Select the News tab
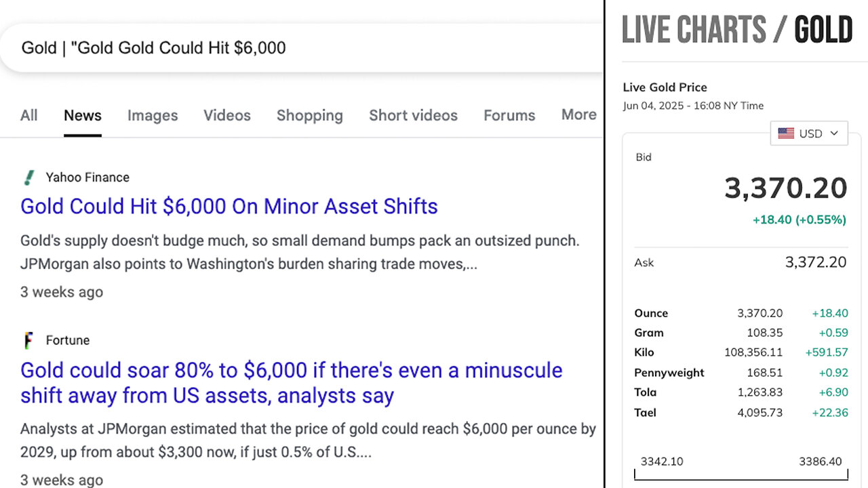This screenshot has width=868, height=488. 83,115
